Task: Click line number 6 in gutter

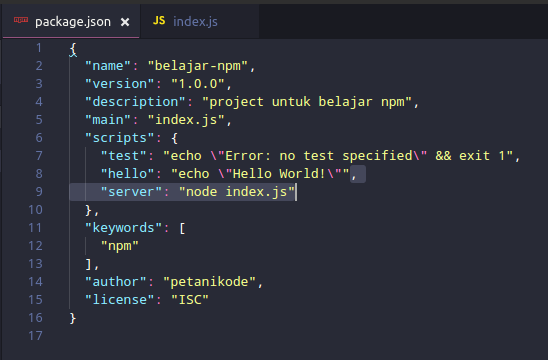Action: pos(39,138)
